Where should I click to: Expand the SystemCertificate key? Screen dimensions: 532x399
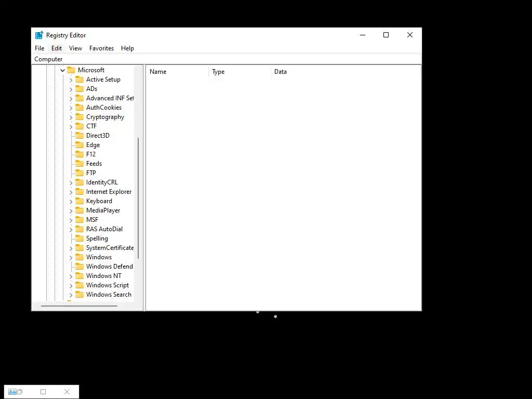(x=71, y=248)
